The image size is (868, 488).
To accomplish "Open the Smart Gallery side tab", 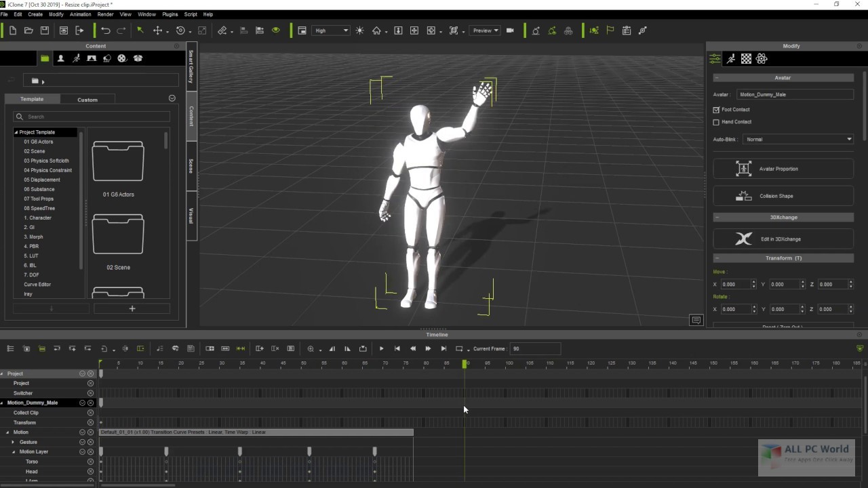I will point(191,66).
